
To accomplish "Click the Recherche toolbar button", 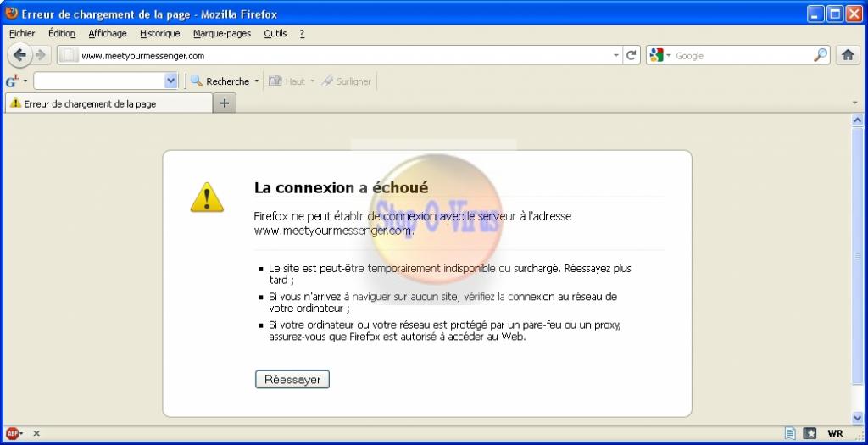I will (x=220, y=81).
